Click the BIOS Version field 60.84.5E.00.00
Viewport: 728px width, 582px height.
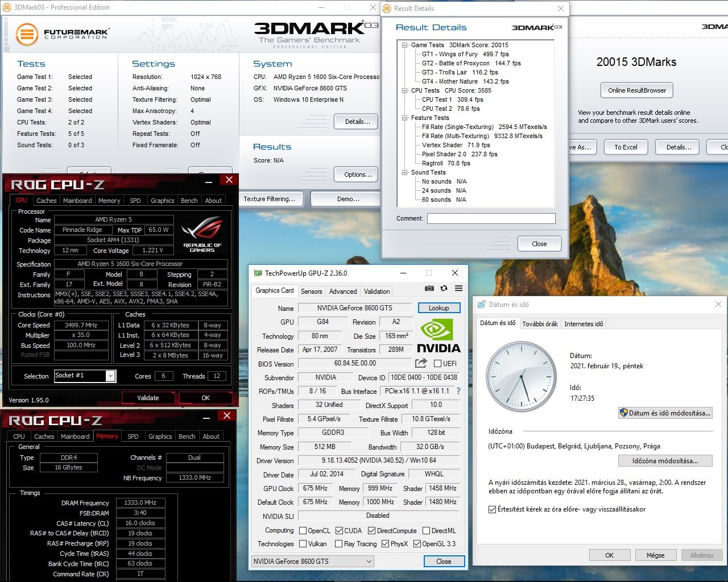click(355, 363)
